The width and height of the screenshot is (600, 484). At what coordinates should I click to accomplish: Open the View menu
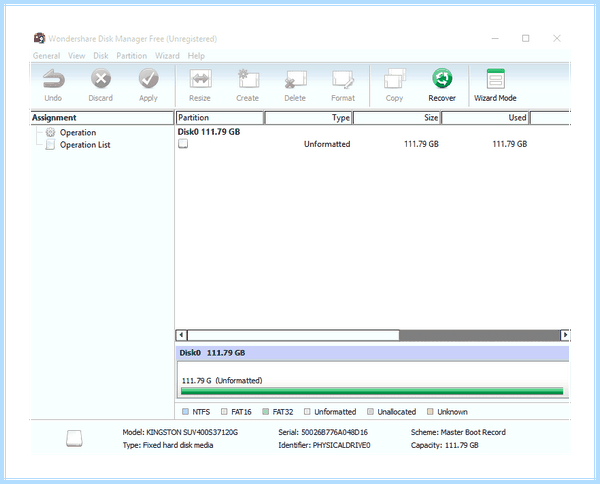point(77,56)
